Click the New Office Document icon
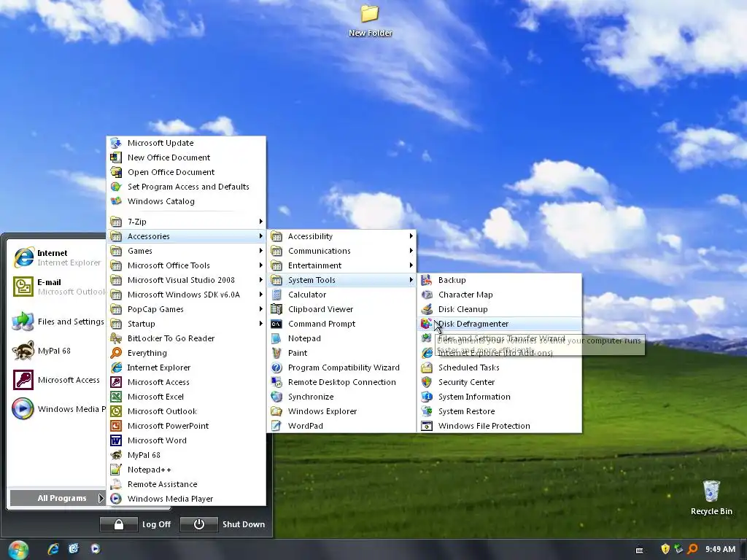 (x=116, y=157)
